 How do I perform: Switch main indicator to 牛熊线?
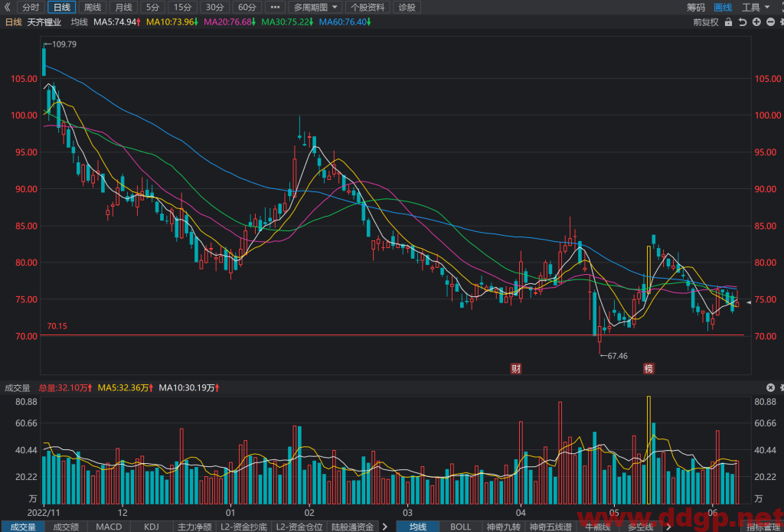[598, 527]
